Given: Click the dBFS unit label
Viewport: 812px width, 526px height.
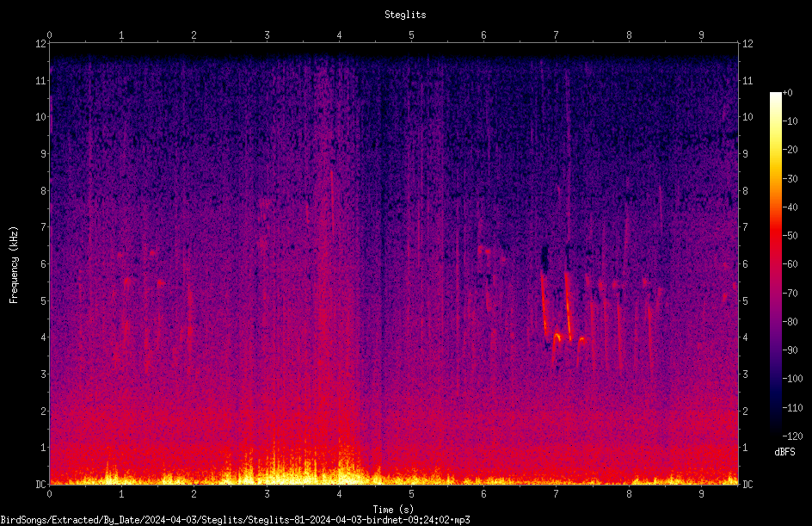Looking at the screenshot, I should point(784,452).
